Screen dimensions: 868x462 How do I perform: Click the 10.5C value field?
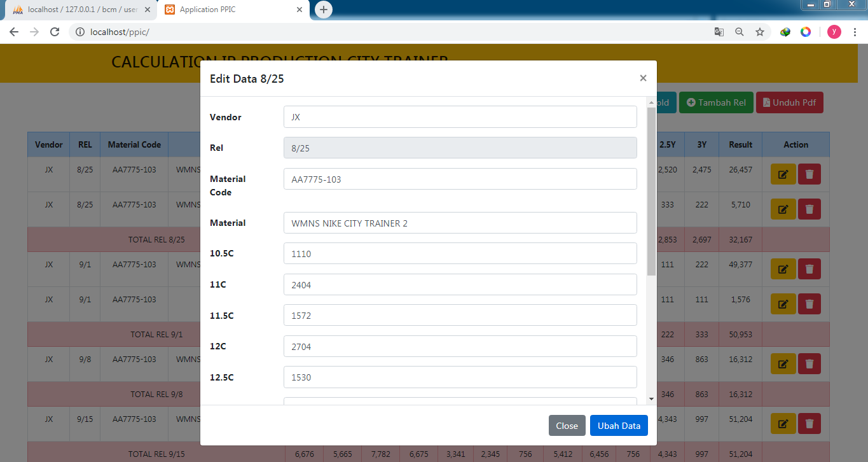[x=460, y=253]
